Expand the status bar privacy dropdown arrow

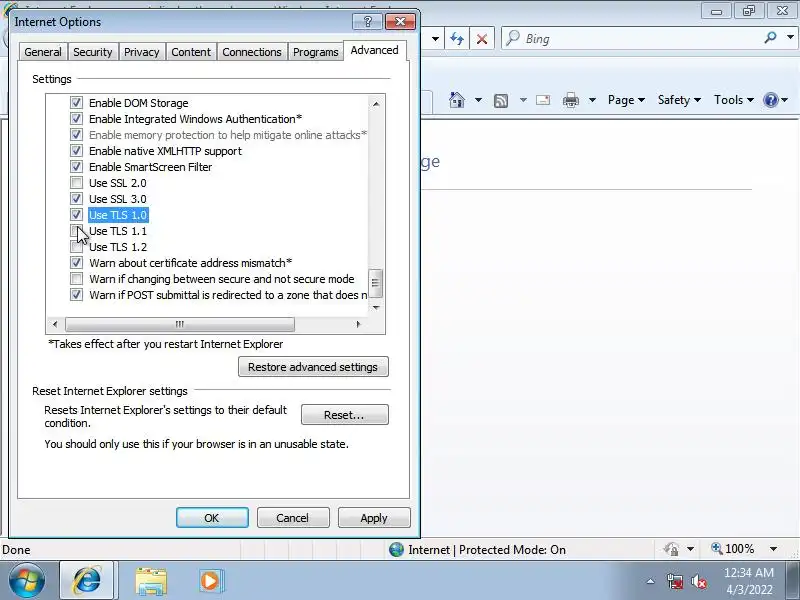point(690,549)
